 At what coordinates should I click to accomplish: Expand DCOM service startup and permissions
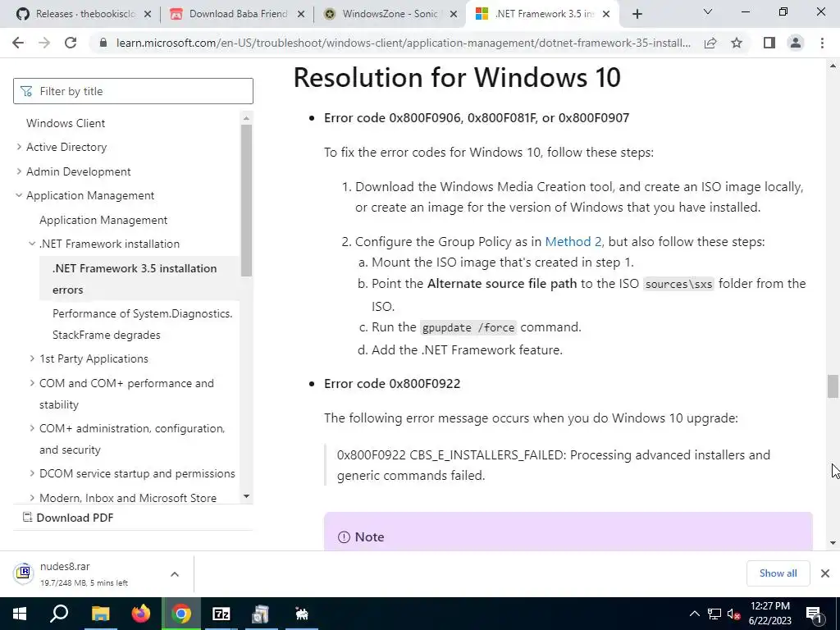32,473
